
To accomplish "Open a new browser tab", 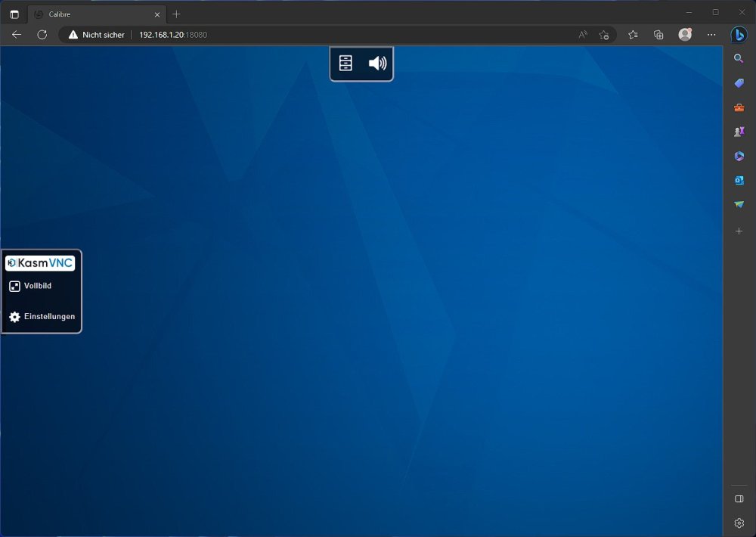I will [176, 14].
